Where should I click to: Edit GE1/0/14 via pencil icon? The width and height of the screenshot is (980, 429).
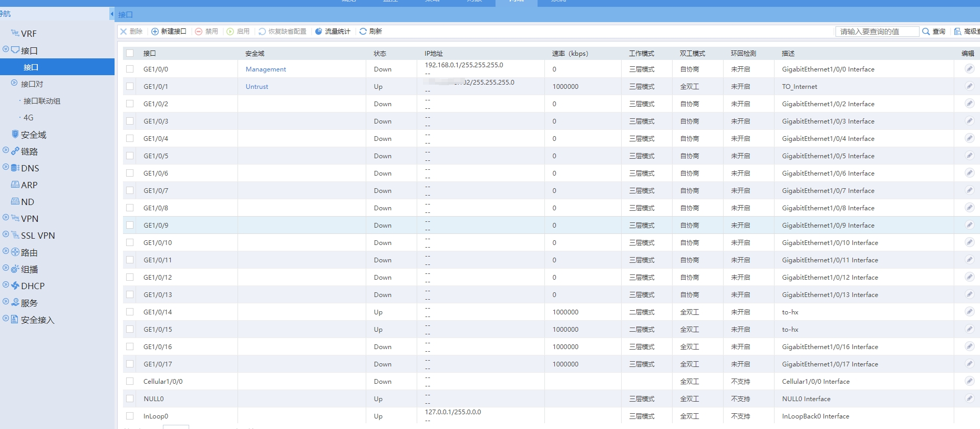(969, 312)
